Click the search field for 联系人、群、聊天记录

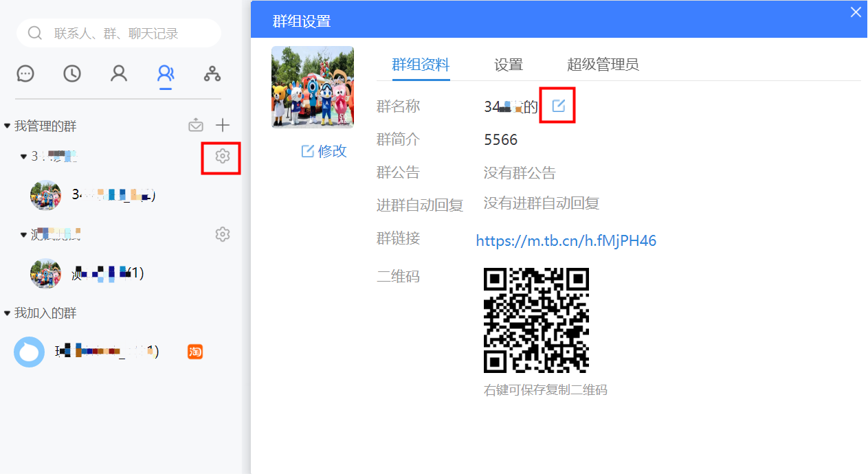119,33
